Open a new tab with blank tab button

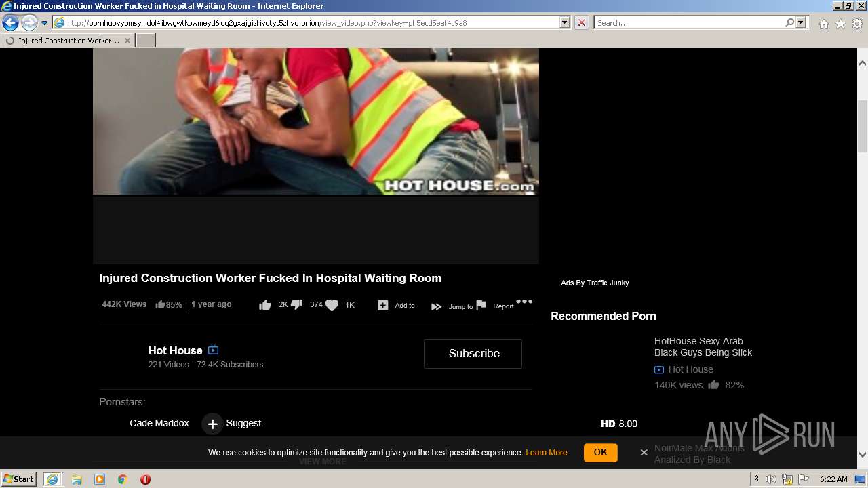(x=146, y=41)
